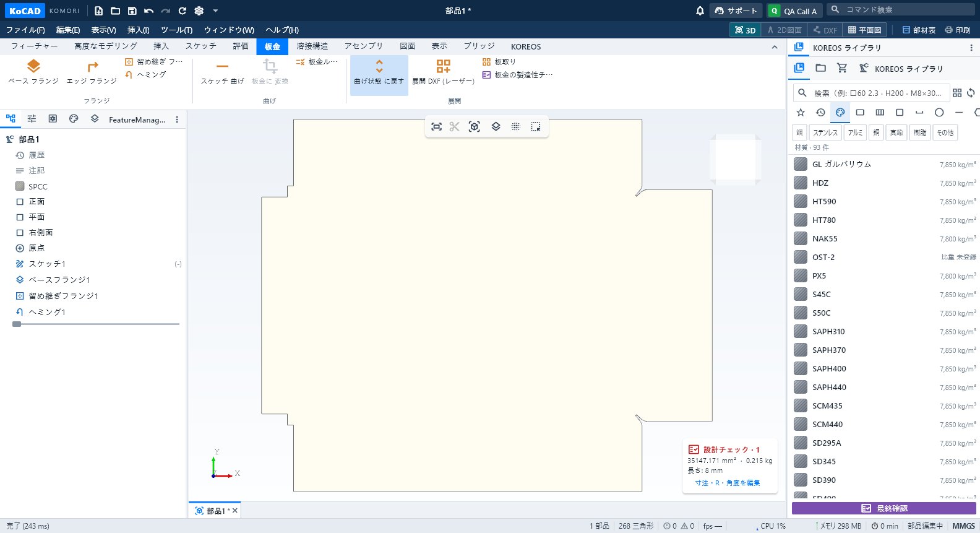This screenshot has height=533, width=980.
Task: Click the スケッチ 曲げ tool
Action: click(222, 72)
